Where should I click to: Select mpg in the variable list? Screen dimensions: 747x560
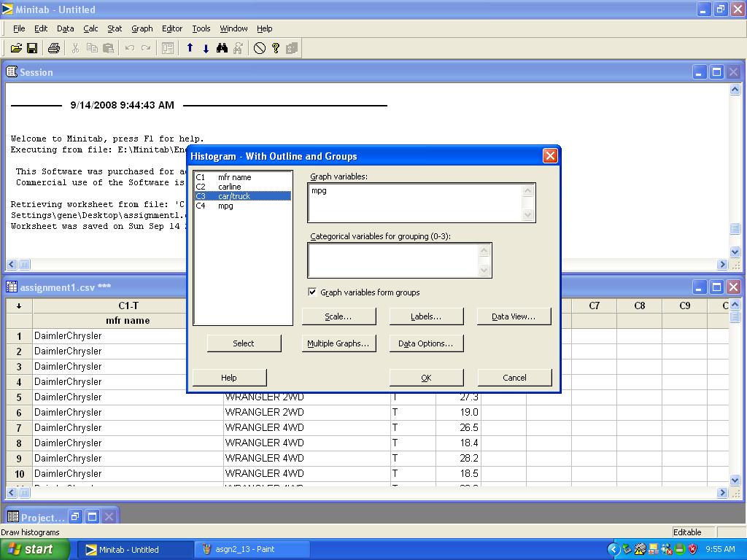click(225, 206)
